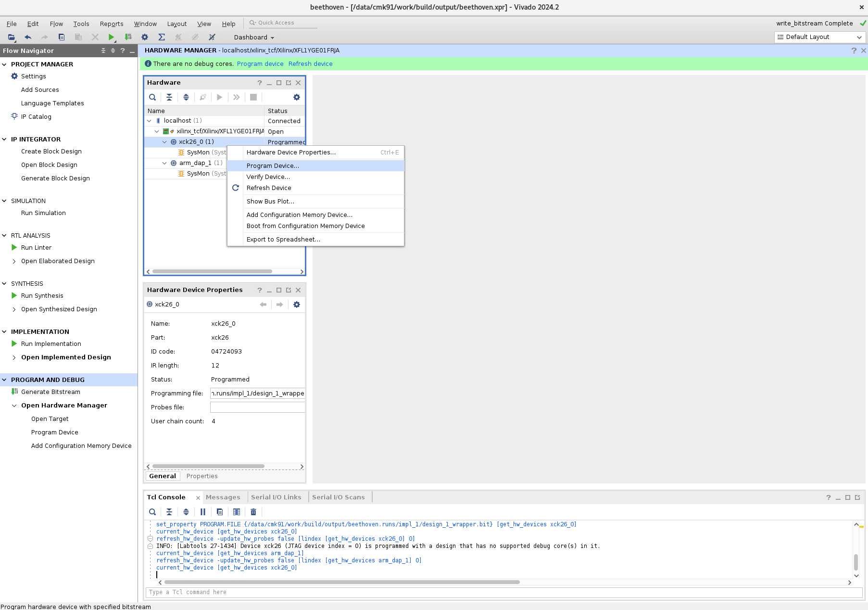
Task: Open the Reports menu
Action: click(112, 24)
